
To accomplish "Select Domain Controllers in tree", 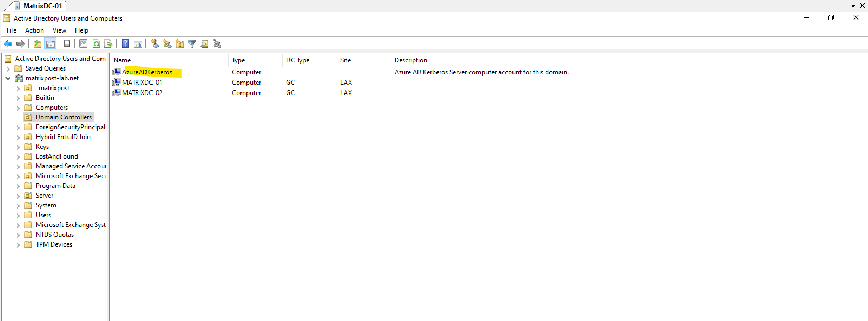I will [64, 117].
